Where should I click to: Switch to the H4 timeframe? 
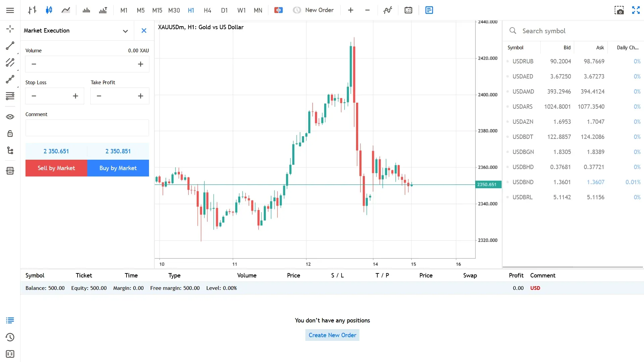pos(207,10)
